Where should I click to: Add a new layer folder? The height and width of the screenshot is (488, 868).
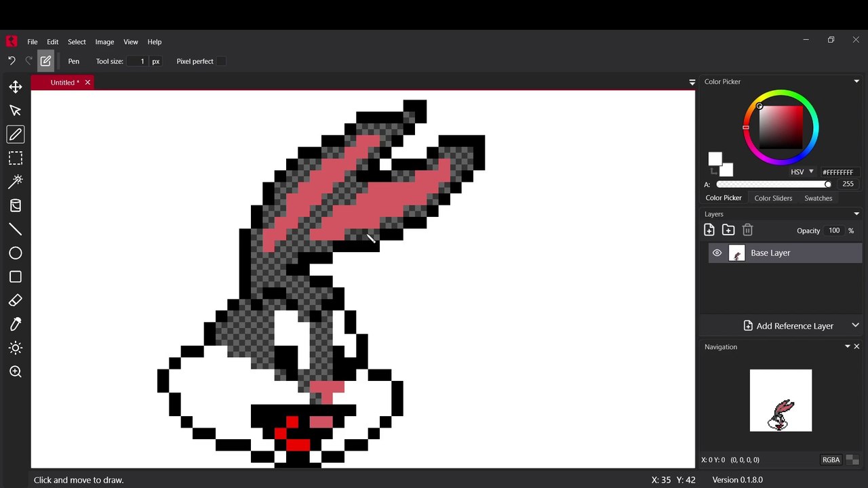click(x=728, y=230)
